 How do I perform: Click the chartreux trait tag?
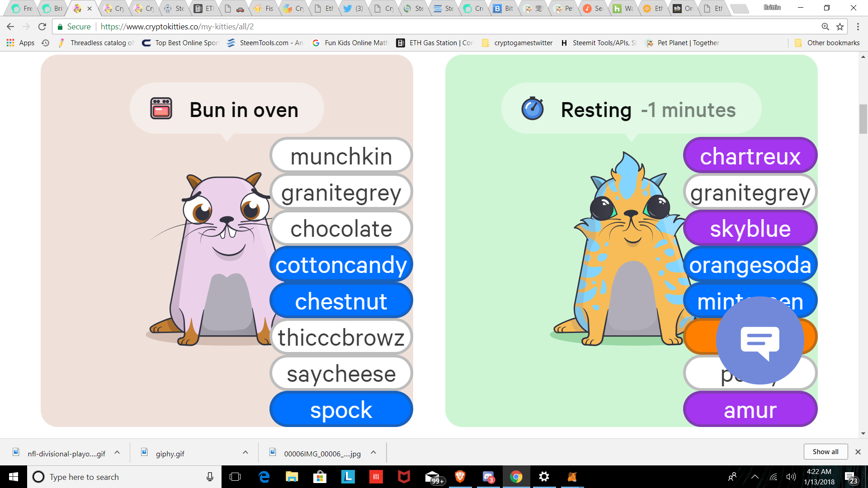750,156
